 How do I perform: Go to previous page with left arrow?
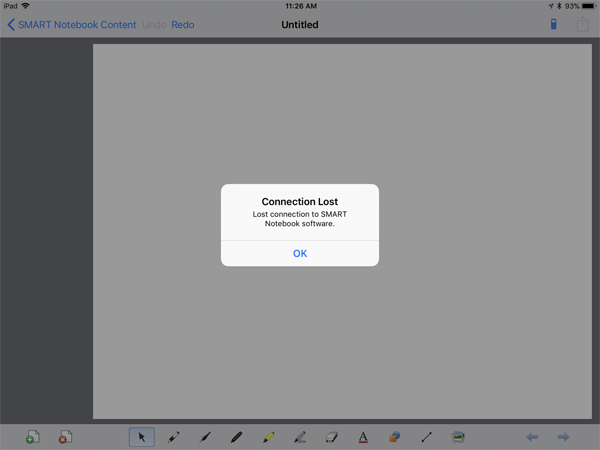(x=532, y=437)
